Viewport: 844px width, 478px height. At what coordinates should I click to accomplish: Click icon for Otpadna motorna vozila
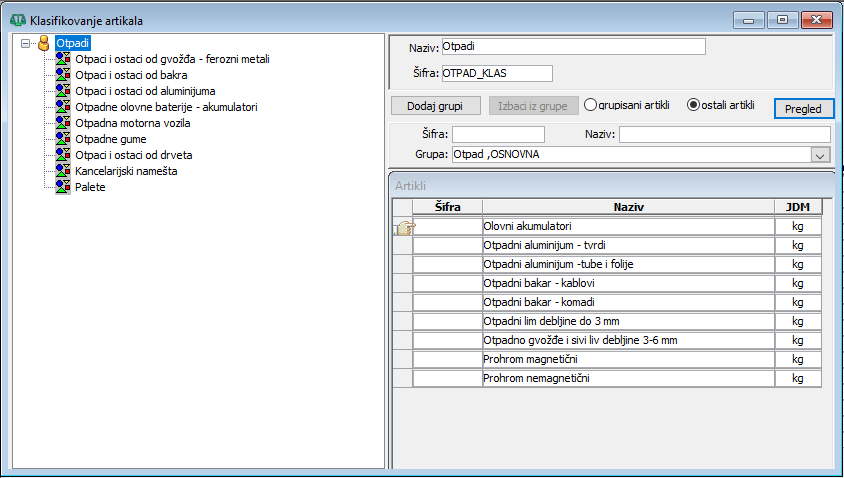[62, 123]
